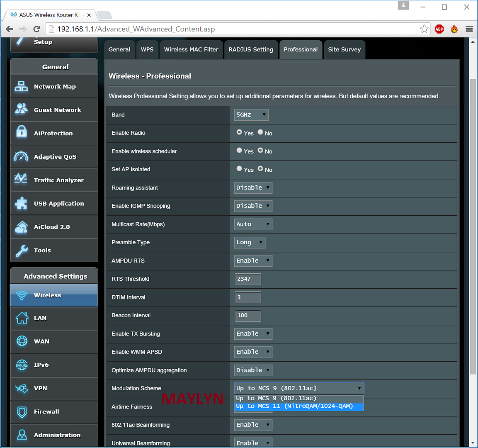This screenshot has width=478, height=448.
Task: Set Enable Radio to No
Action: coord(260,132)
